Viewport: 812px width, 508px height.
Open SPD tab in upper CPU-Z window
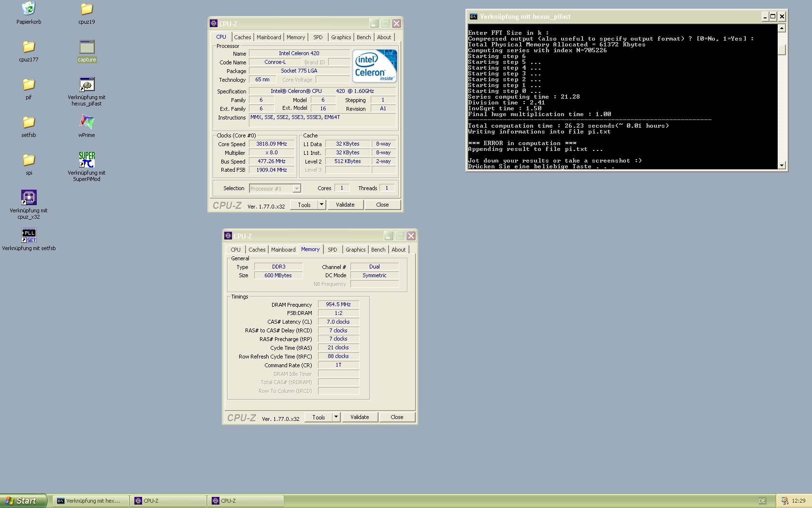(x=318, y=37)
